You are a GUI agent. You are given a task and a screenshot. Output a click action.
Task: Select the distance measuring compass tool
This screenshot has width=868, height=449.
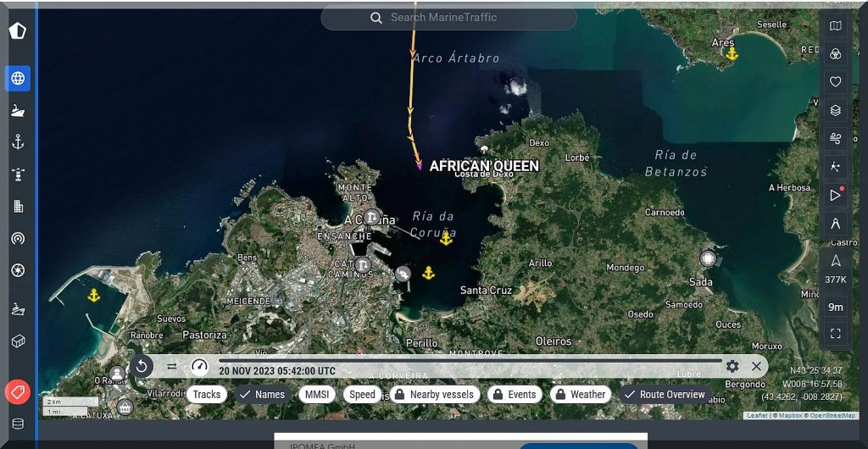tap(835, 224)
